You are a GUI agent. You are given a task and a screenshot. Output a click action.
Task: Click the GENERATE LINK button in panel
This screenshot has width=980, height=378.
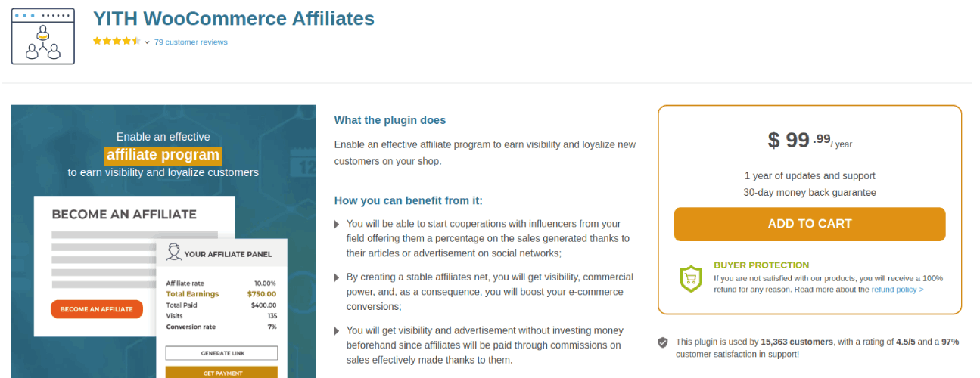[x=222, y=353]
